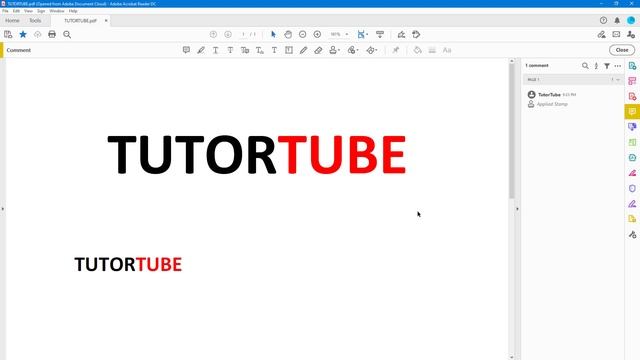The image size is (640, 360).
Task: Click the share by email envelope icon
Action: click(616, 34)
